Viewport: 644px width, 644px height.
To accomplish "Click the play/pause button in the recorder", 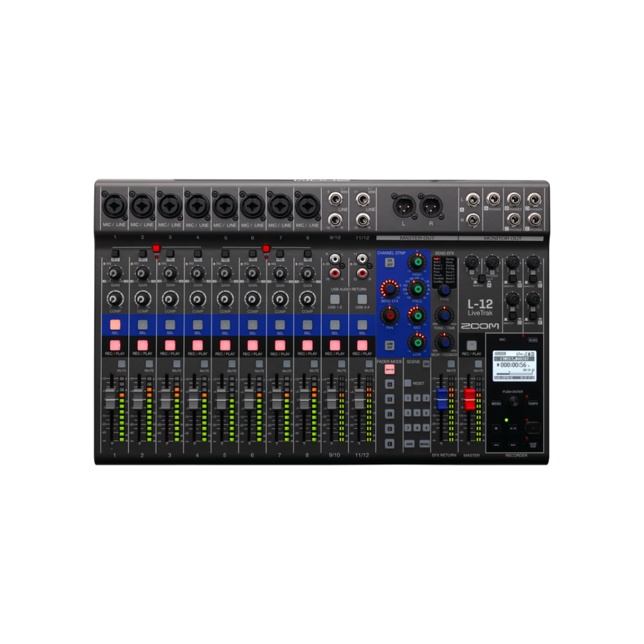I will [x=513, y=428].
